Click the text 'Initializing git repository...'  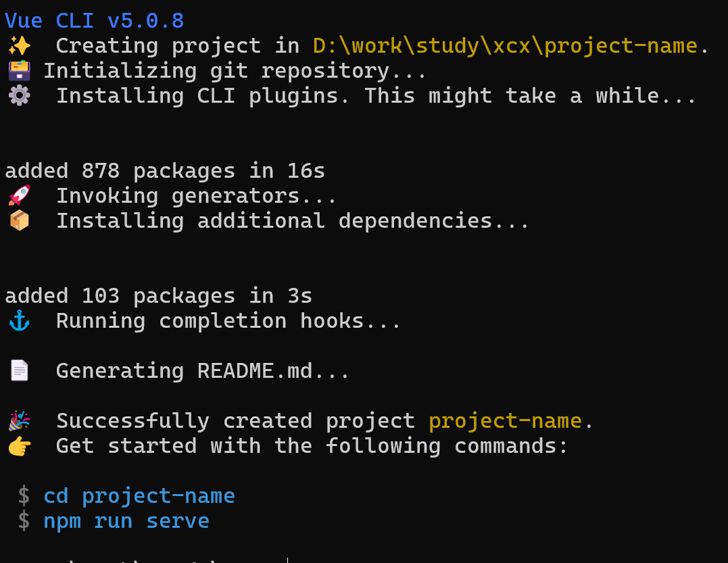pyautogui.click(x=235, y=71)
